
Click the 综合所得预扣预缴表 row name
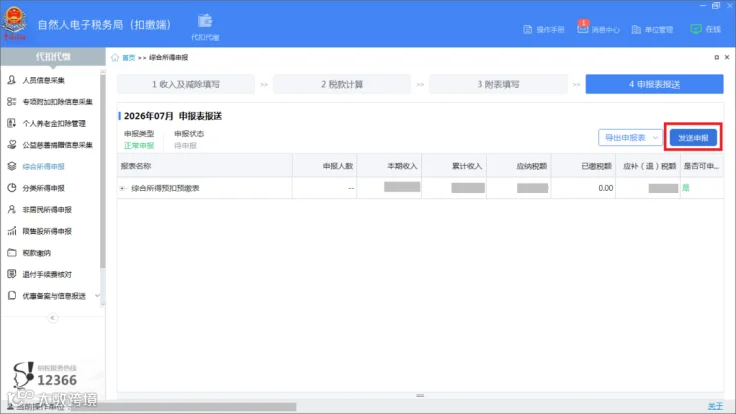point(165,188)
